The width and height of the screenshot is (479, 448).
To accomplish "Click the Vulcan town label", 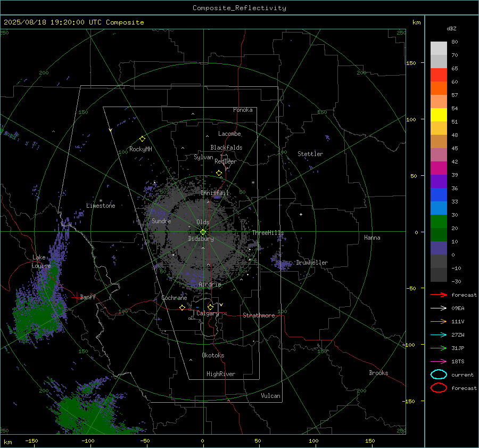I will pyautogui.click(x=271, y=396).
